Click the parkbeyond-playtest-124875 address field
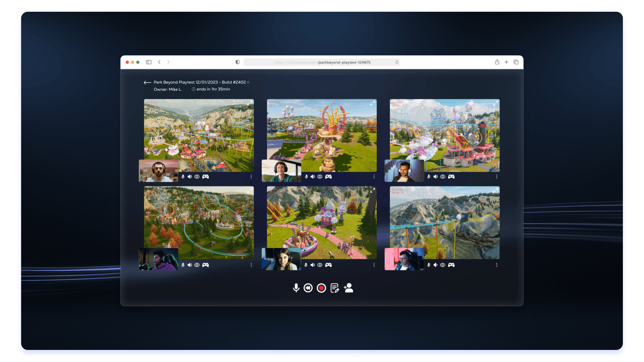The height and width of the screenshot is (362, 644). 322,62
